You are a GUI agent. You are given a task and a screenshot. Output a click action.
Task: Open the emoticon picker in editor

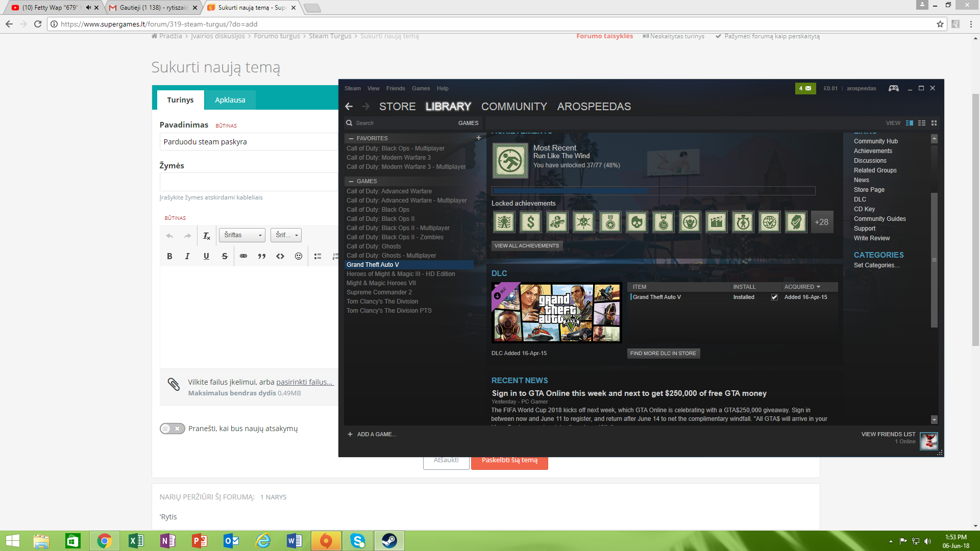point(299,256)
